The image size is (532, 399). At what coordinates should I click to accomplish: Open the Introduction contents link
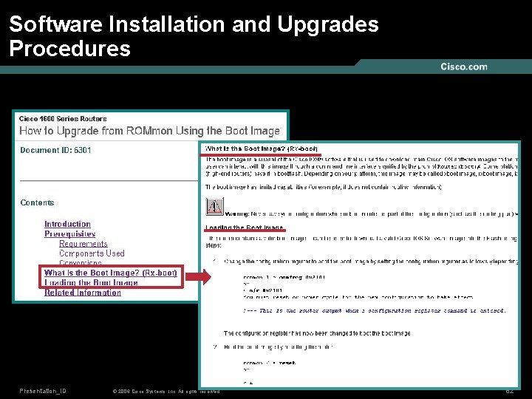click(67, 224)
